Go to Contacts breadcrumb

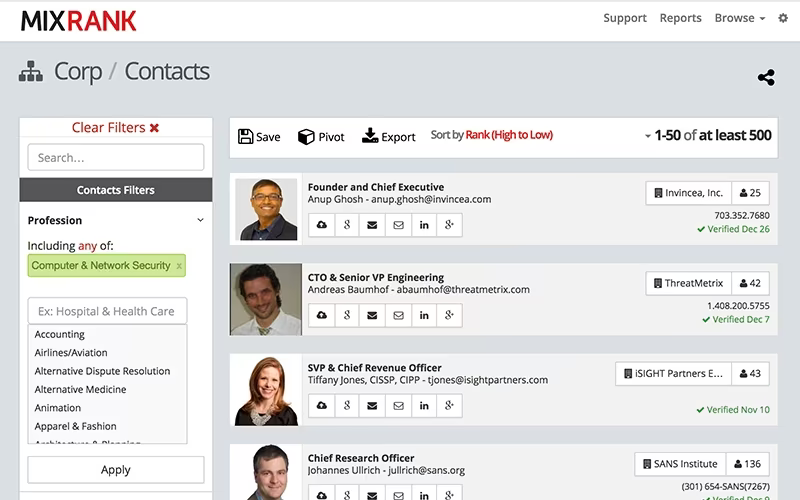tap(167, 71)
